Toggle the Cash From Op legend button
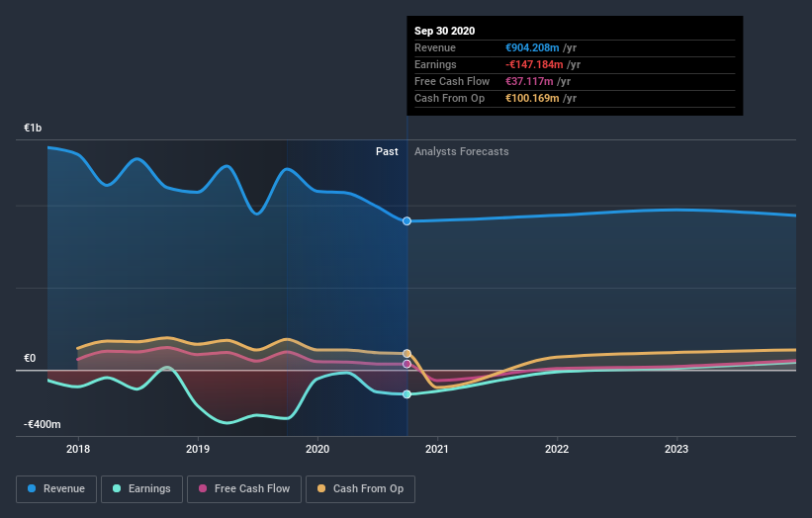 (x=360, y=489)
